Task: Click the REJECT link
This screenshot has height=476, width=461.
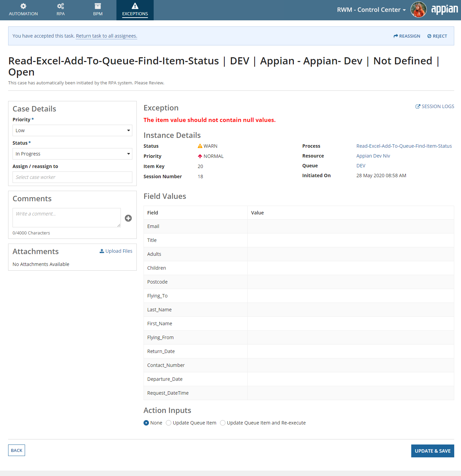Action: (437, 36)
